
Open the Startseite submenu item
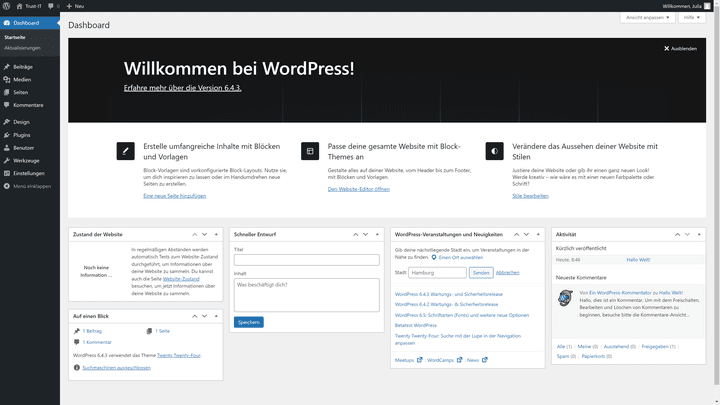point(15,37)
